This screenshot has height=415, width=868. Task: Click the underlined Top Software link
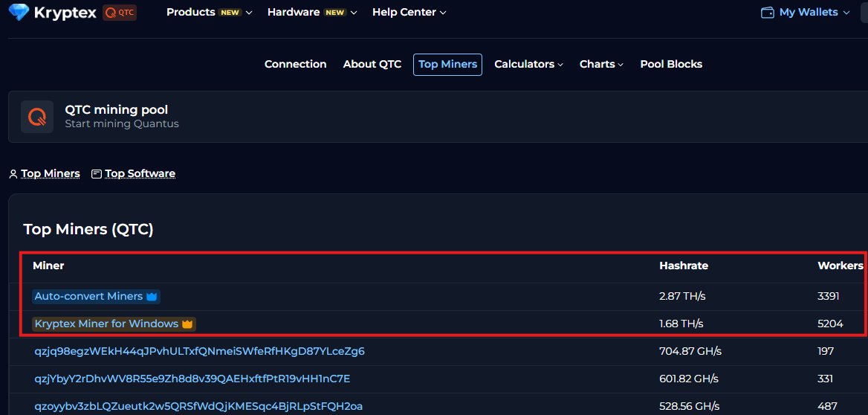click(x=140, y=174)
